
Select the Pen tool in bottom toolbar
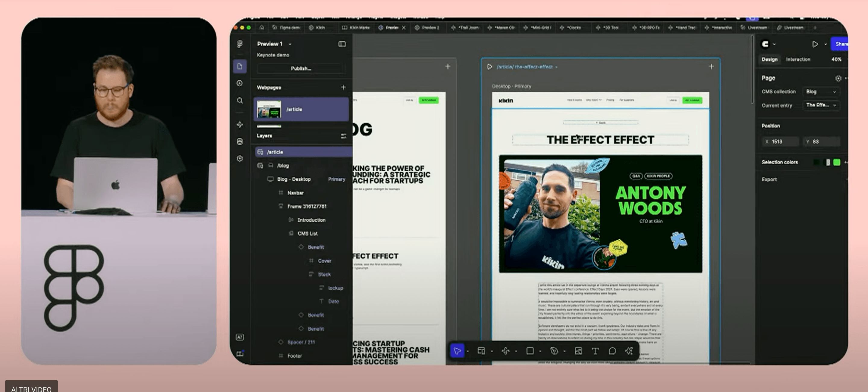554,351
